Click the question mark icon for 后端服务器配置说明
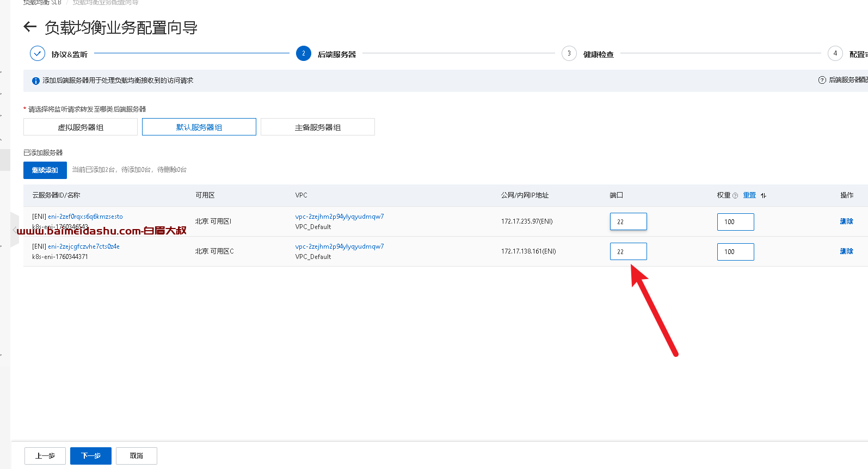 tap(822, 80)
